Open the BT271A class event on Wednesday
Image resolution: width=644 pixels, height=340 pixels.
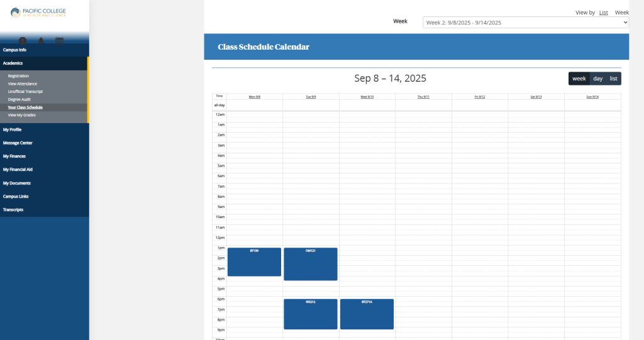coord(367,314)
